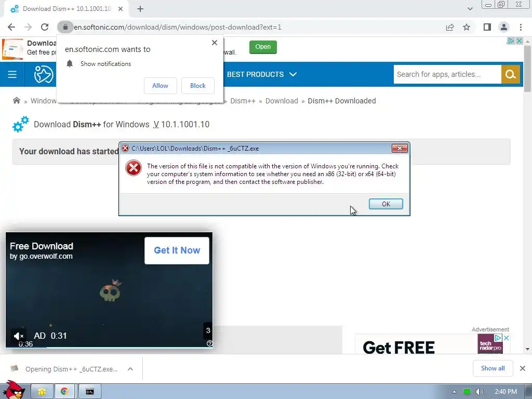Open the Start menu Angry Bird button
The width and height of the screenshot is (532, 399).
click(x=14, y=390)
